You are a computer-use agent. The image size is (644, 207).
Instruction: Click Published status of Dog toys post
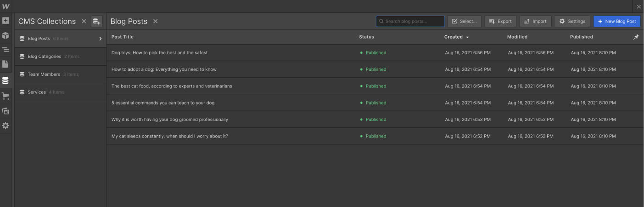click(373, 53)
